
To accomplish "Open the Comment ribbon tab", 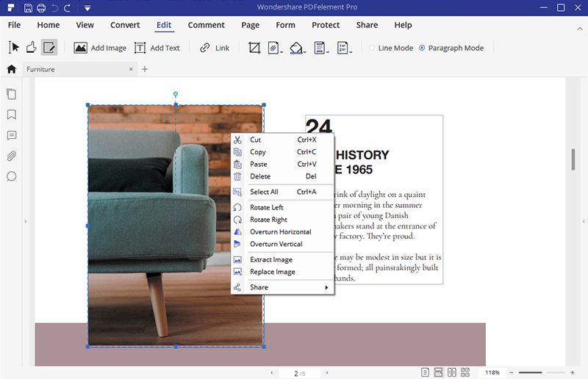I will point(207,25).
